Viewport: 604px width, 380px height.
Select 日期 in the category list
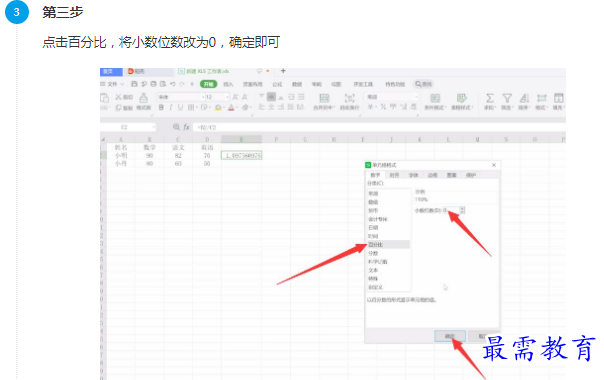pos(388,227)
